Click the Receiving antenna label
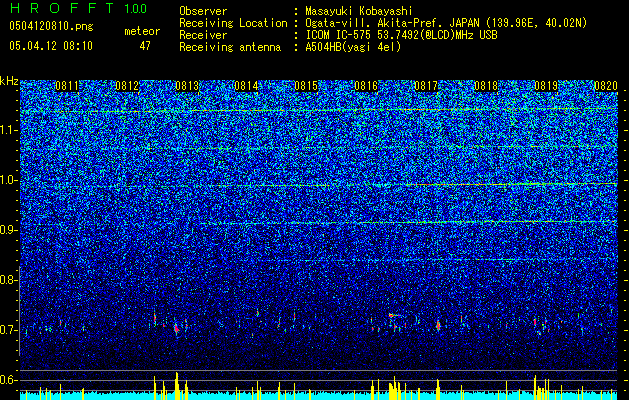This screenshot has height=400, width=629. point(230,47)
